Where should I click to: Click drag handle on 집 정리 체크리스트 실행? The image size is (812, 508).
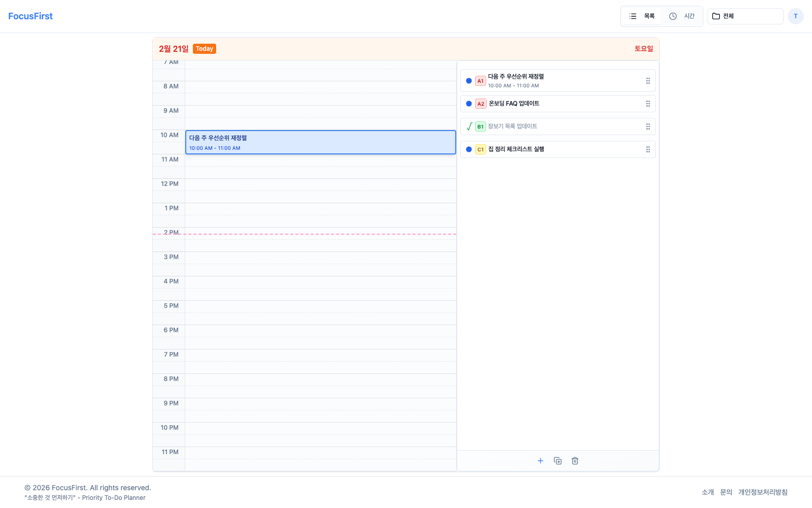(648, 149)
